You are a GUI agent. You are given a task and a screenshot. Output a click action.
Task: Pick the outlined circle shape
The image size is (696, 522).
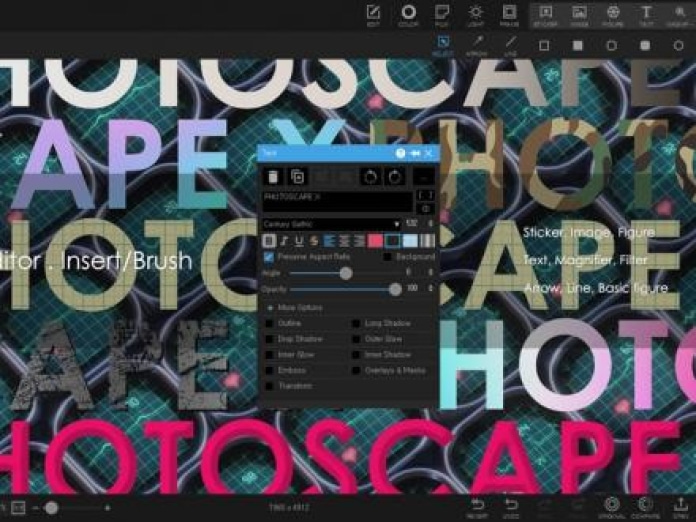click(678, 45)
